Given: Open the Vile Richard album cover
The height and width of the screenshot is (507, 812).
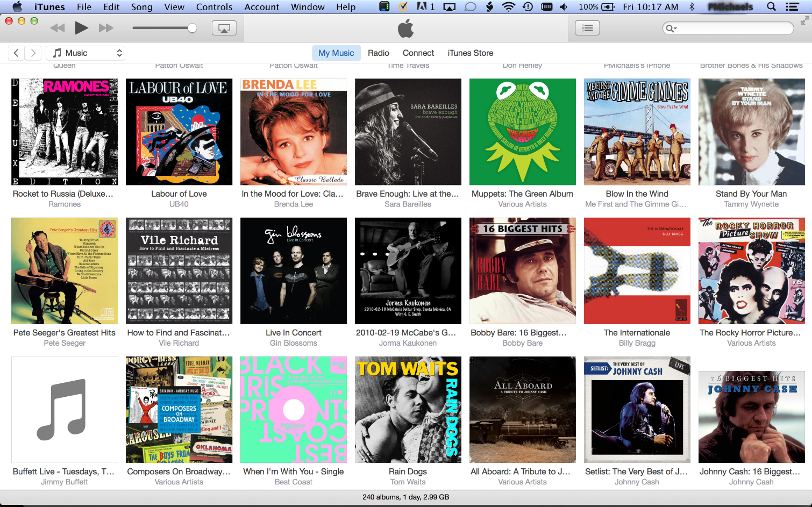Looking at the screenshot, I should click(x=179, y=270).
